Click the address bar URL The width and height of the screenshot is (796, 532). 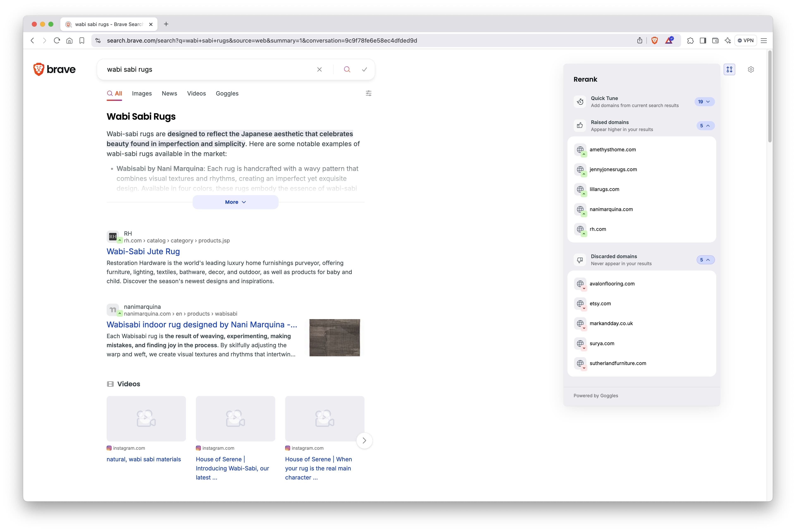[262, 41]
